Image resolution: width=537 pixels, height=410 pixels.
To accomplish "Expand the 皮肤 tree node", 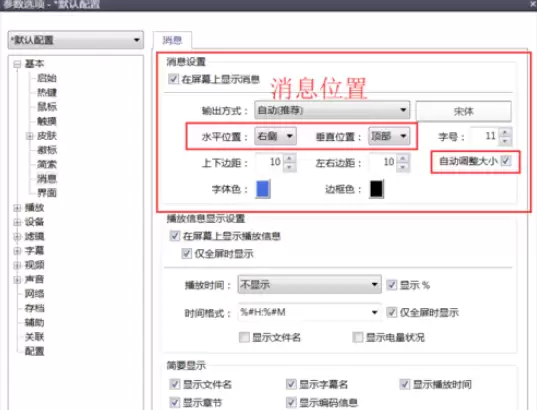I will [29, 136].
